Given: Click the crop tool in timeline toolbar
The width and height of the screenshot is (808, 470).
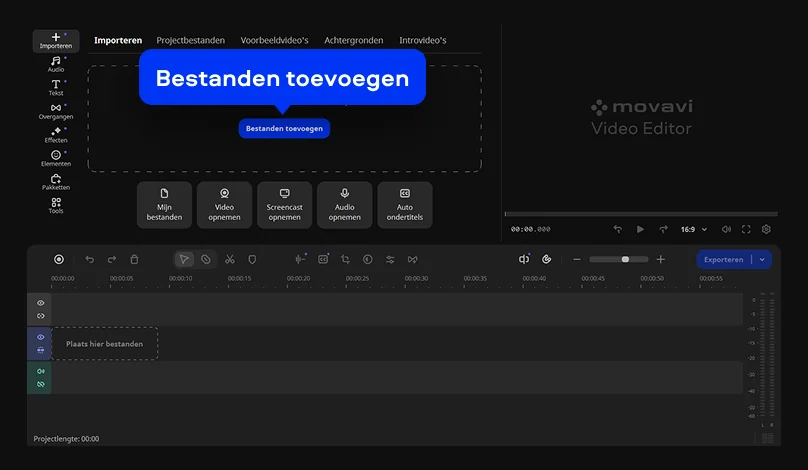Looking at the screenshot, I should (x=345, y=259).
